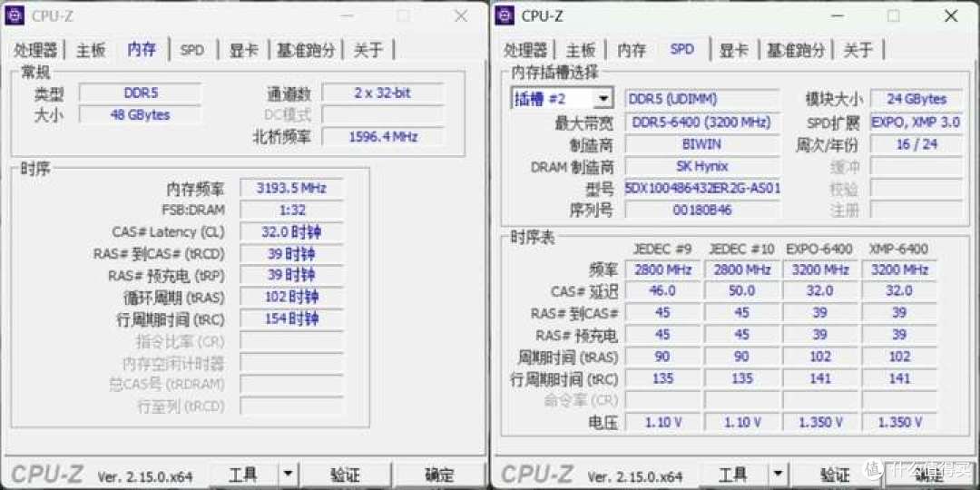
Task: Open 工具 dropdown arrow in left window
Action: coord(287,475)
